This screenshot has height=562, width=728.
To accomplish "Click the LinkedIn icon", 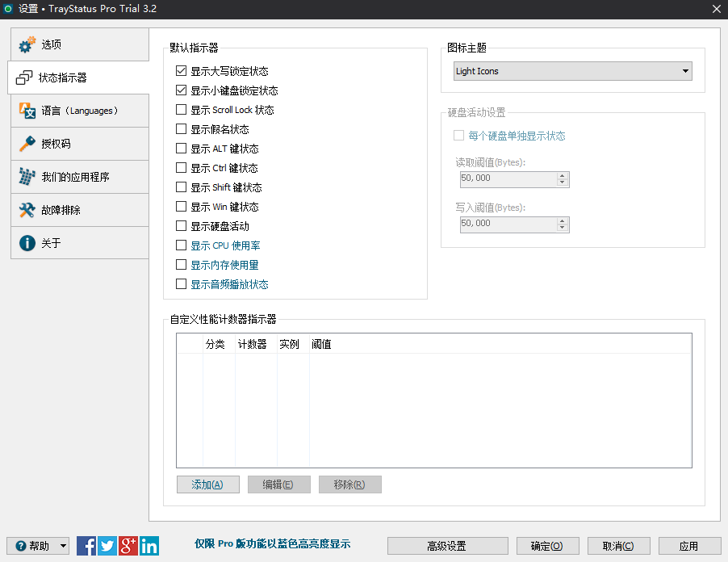I will click(x=149, y=546).
